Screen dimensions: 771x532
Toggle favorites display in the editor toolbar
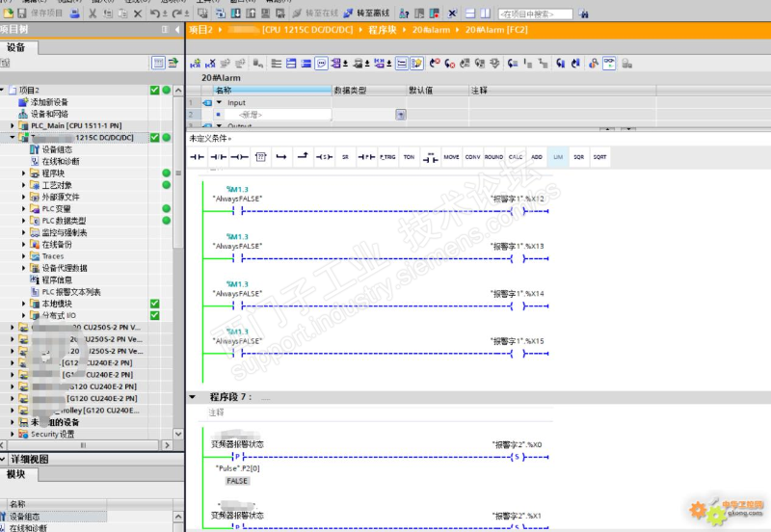[417, 63]
